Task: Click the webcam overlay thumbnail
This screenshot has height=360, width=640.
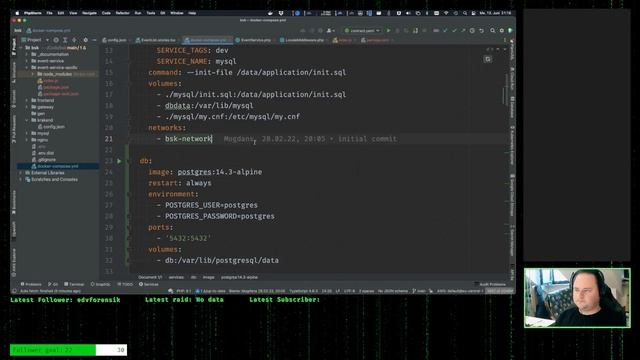Action: tap(577, 298)
